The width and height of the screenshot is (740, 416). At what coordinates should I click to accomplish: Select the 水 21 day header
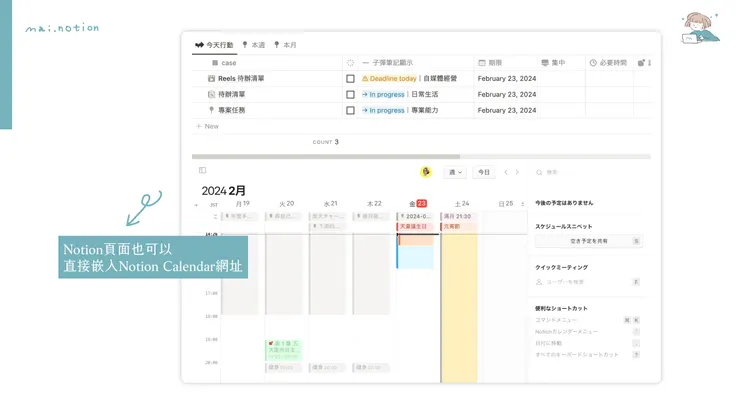click(330, 204)
